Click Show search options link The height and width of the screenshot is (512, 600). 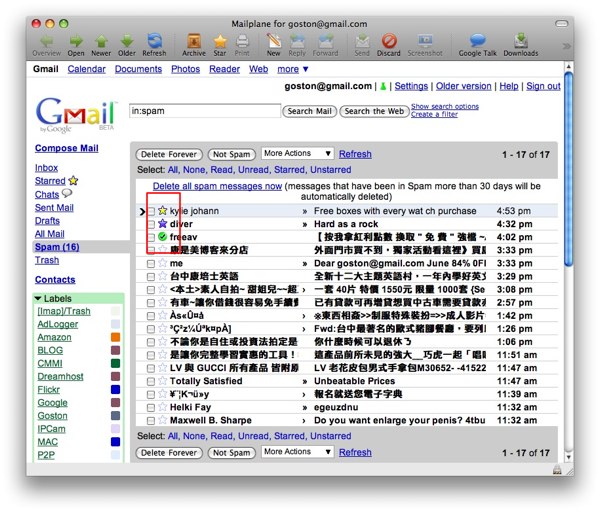click(x=445, y=106)
